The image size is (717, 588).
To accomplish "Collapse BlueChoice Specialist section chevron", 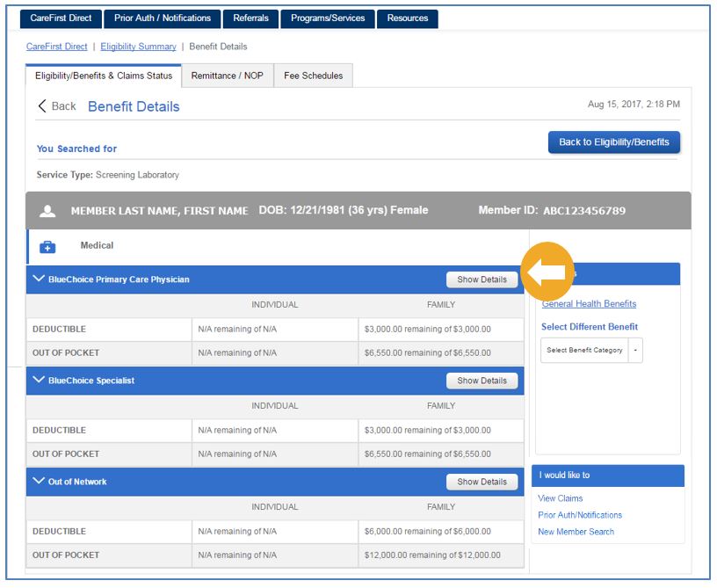I will pyautogui.click(x=39, y=380).
